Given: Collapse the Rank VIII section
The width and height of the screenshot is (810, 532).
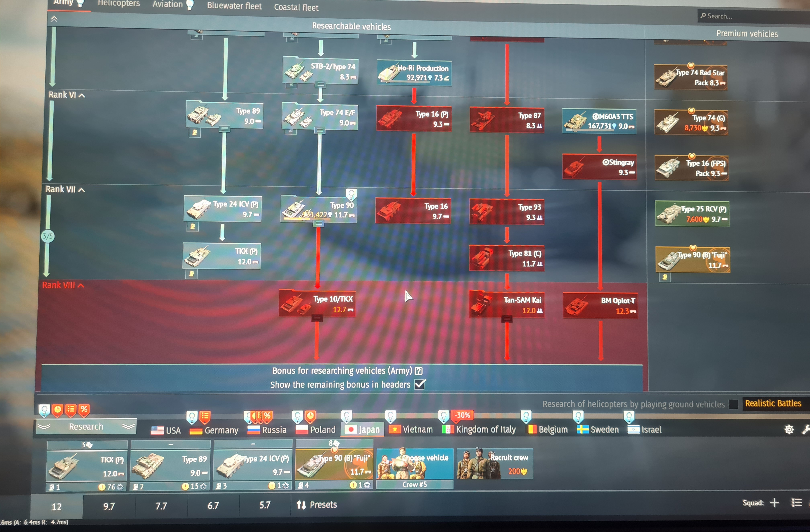Looking at the screenshot, I should (x=81, y=285).
